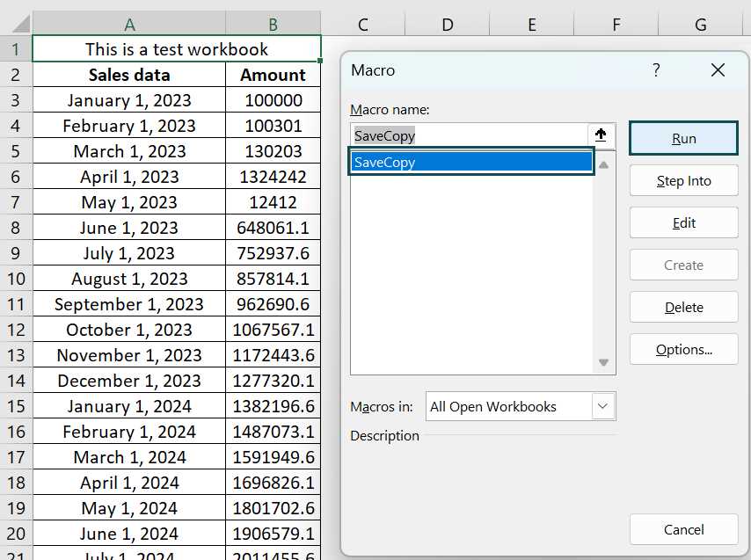
Task: Click amount cell 100301
Action: (x=273, y=126)
